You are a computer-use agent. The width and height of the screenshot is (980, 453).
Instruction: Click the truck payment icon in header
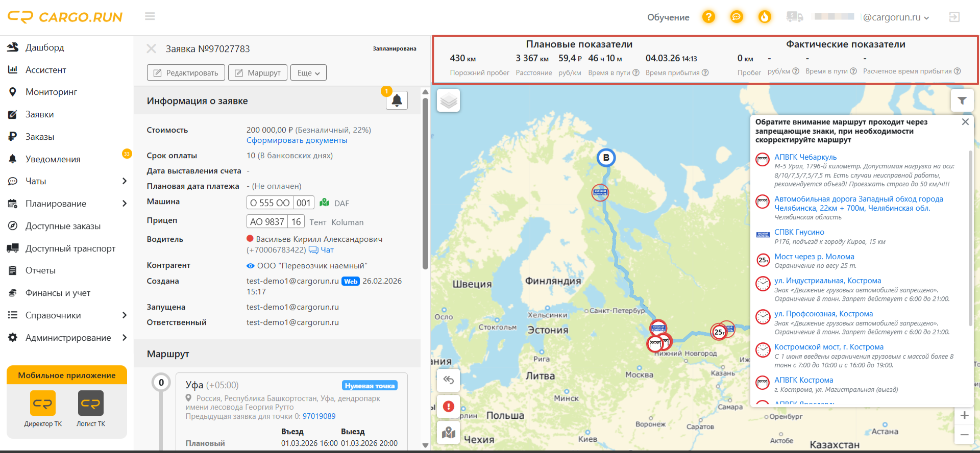(x=794, y=17)
